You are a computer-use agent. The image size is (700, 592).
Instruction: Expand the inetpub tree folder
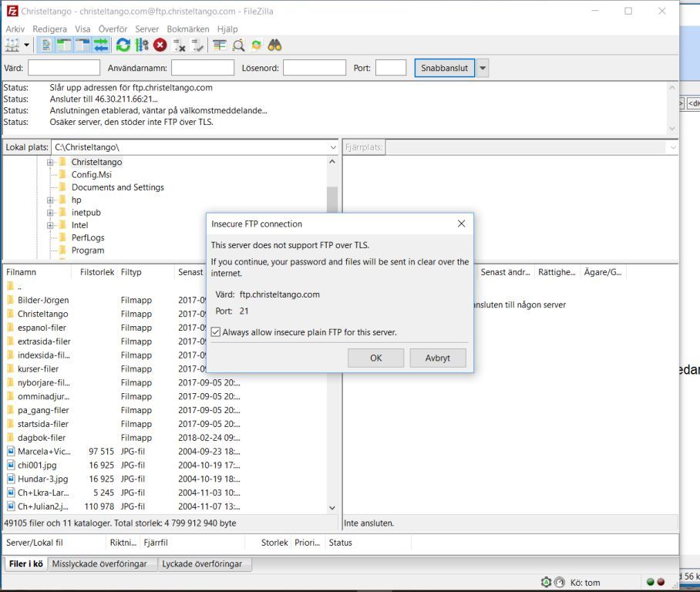(x=50, y=213)
